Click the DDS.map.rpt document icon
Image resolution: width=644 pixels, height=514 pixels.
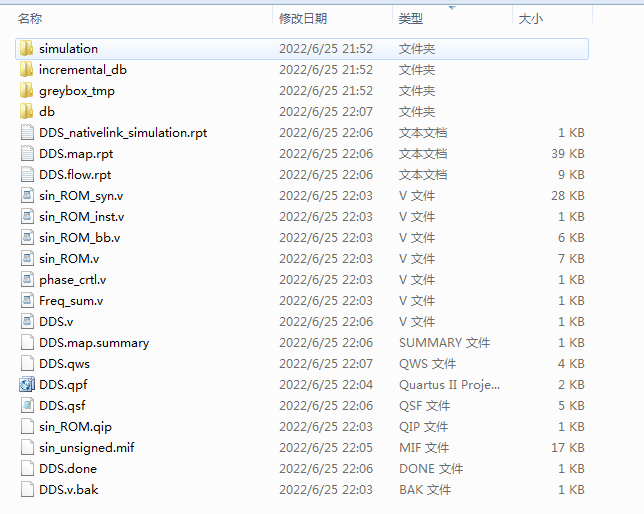27,154
